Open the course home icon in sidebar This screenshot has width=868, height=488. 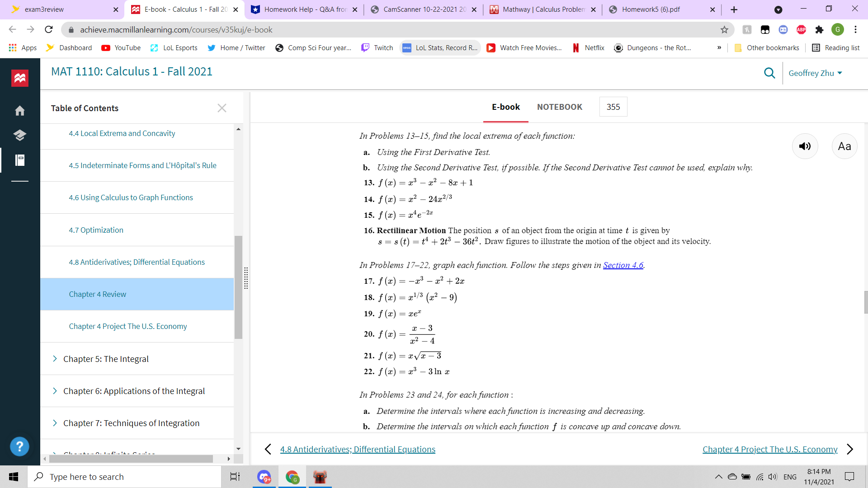click(20, 111)
